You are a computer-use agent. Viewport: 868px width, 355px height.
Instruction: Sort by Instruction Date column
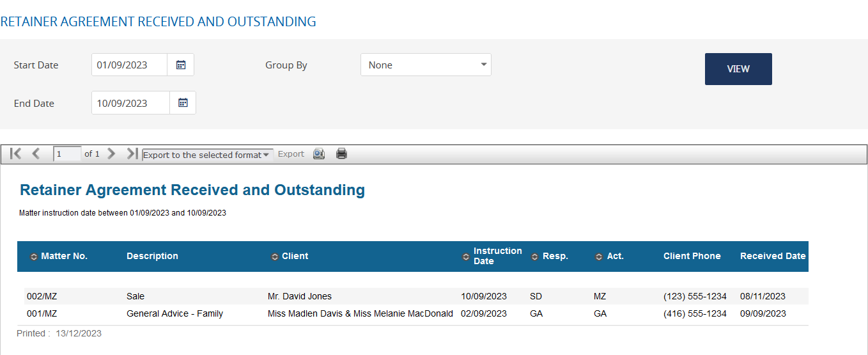466,256
